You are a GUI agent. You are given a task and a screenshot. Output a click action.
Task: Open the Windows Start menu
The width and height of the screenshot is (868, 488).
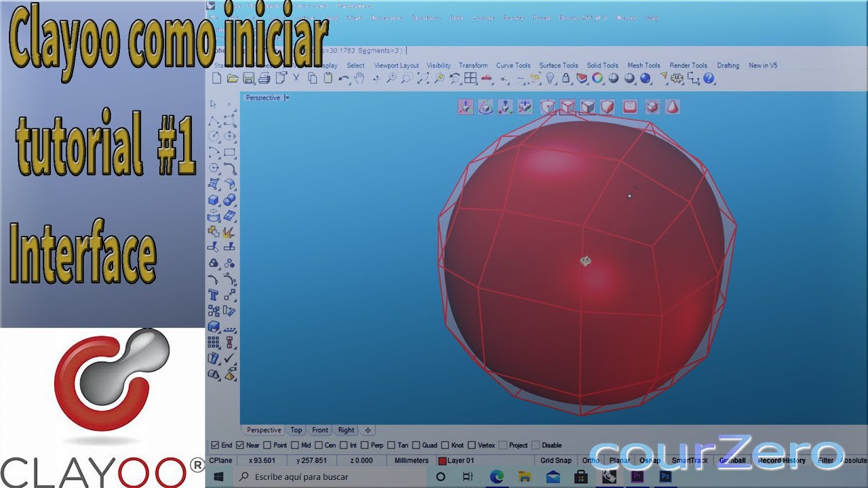(x=219, y=477)
